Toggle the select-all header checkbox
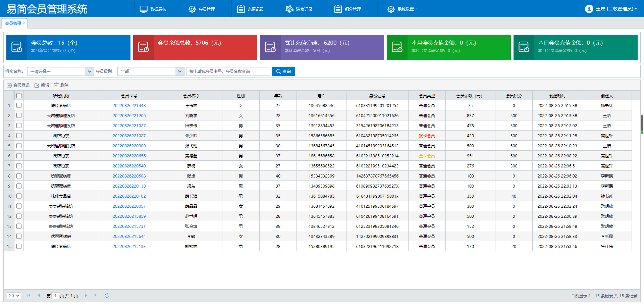 19,96
